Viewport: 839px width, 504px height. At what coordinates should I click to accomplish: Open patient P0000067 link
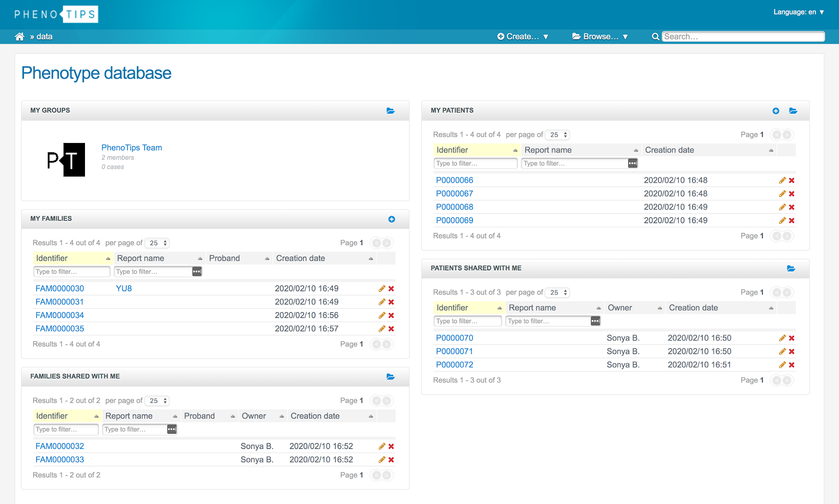pyautogui.click(x=455, y=194)
